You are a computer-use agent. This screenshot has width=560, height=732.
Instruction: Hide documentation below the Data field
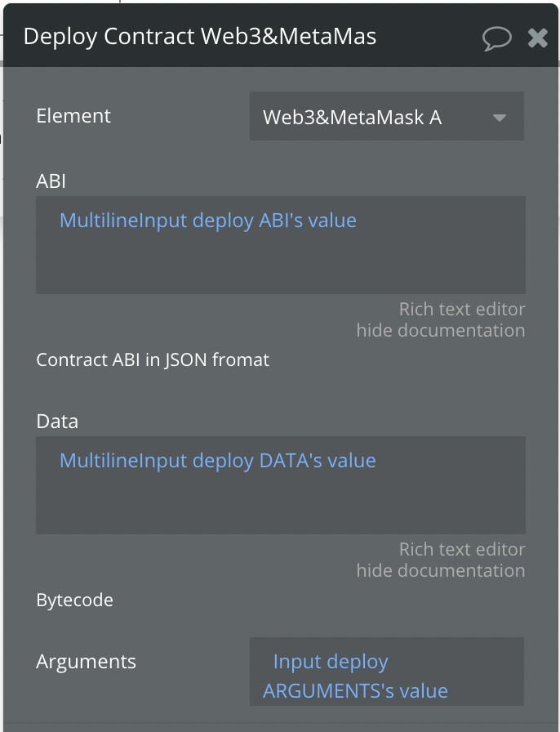pyautogui.click(x=440, y=571)
